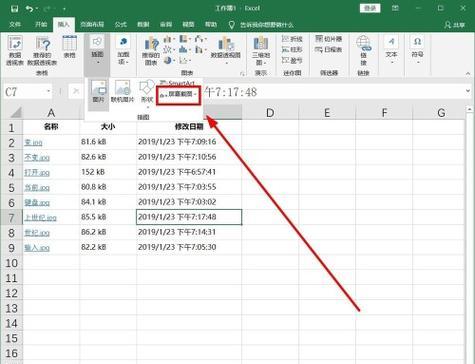
Task: Switch to Help (帮助) tab
Action: tap(211, 25)
